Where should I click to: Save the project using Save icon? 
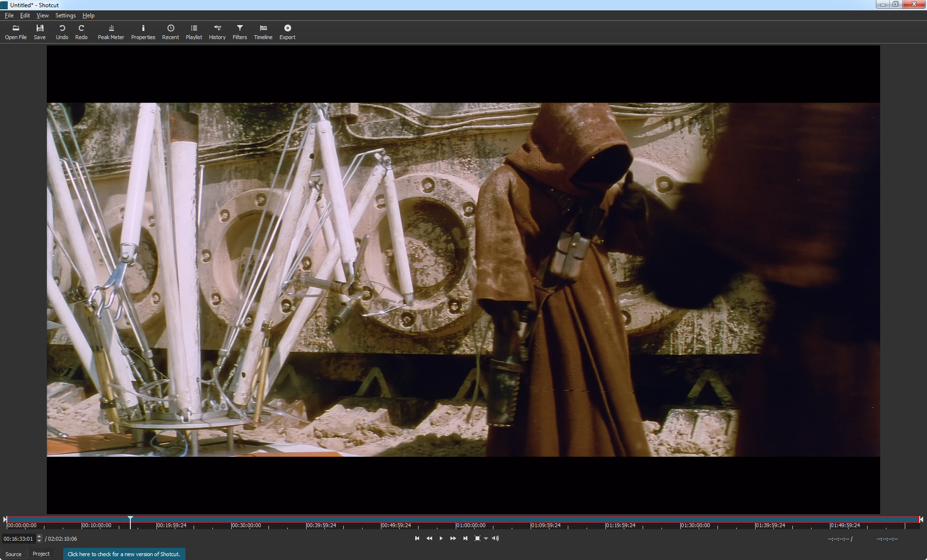pyautogui.click(x=40, y=32)
